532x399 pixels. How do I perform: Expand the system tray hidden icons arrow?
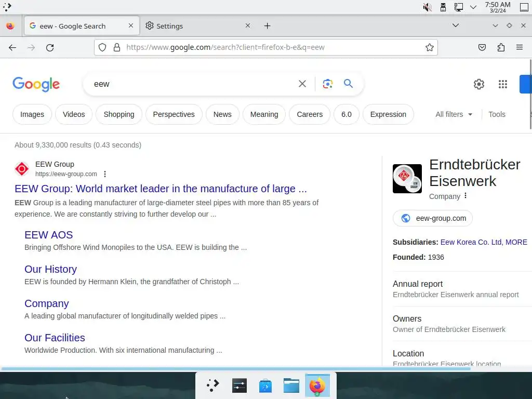pos(473,7)
